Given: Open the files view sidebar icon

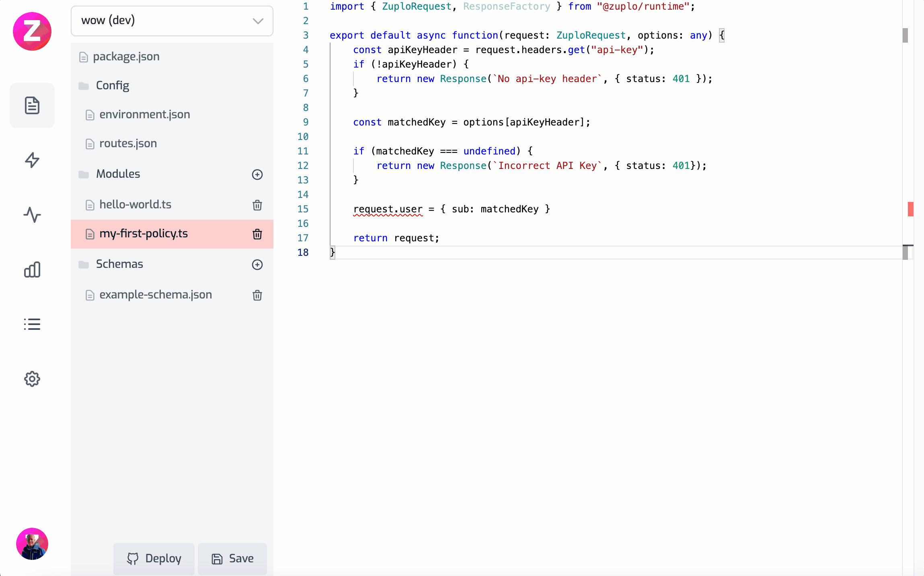Looking at the screenshot, I should pos(32,105).
